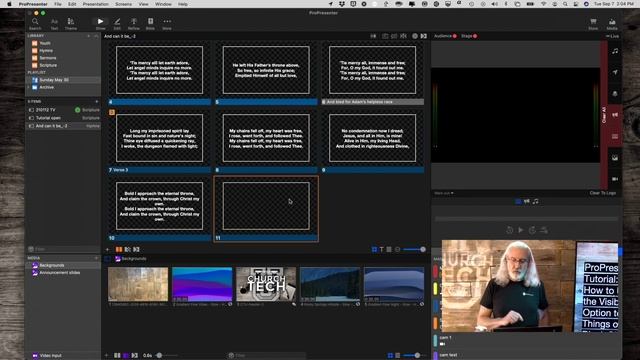Viewport: 640px width, 360px height.
Task: Open the Help menu
Action: coord(183,4)
